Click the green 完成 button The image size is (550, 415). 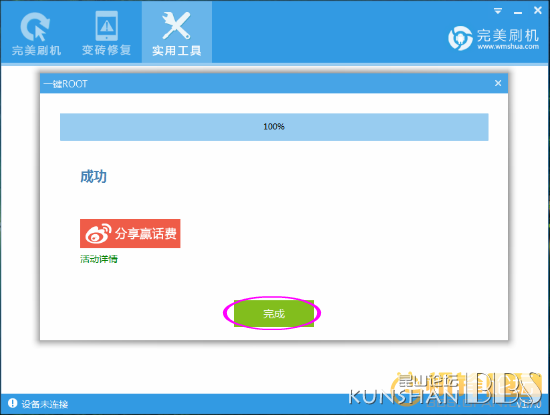(x=274, y=313)
